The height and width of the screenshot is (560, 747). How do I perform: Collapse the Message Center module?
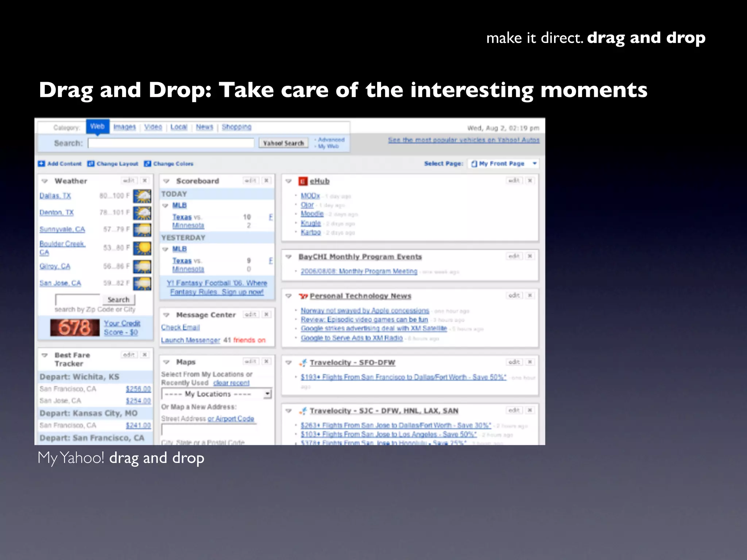(167, 315)
